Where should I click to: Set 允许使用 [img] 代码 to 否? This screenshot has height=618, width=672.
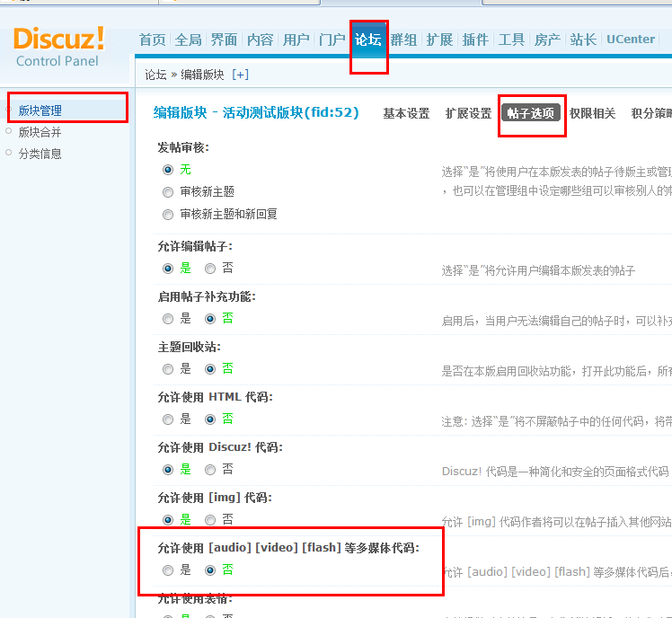[210, 520]
